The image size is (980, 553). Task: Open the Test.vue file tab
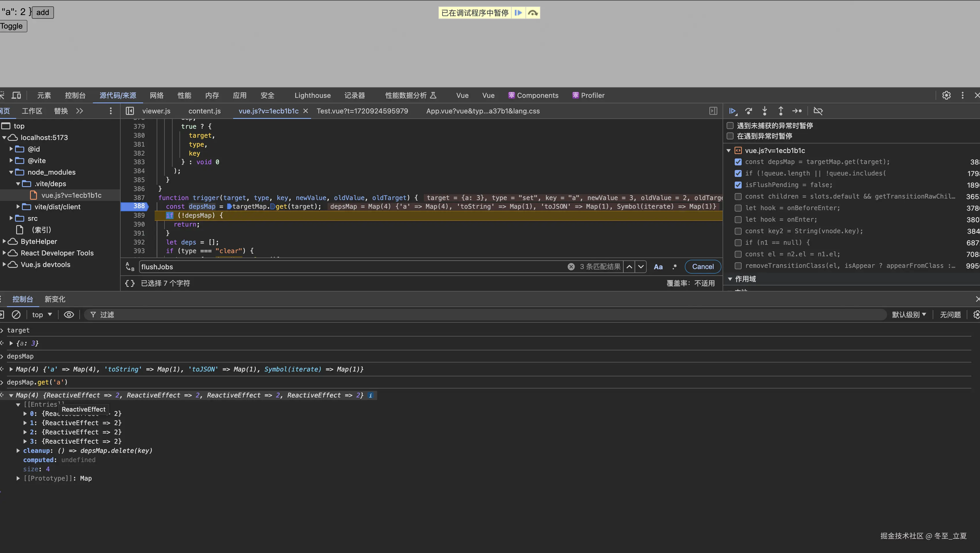(362, 111)
